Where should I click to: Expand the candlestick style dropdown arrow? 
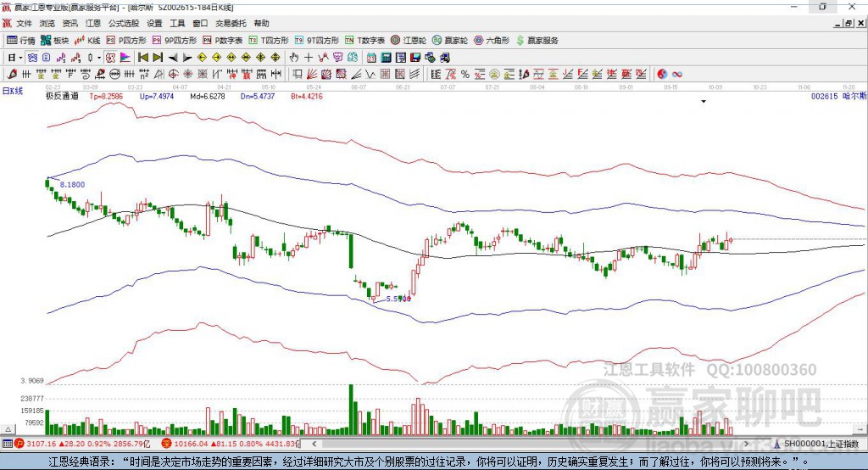pos(99,58)
